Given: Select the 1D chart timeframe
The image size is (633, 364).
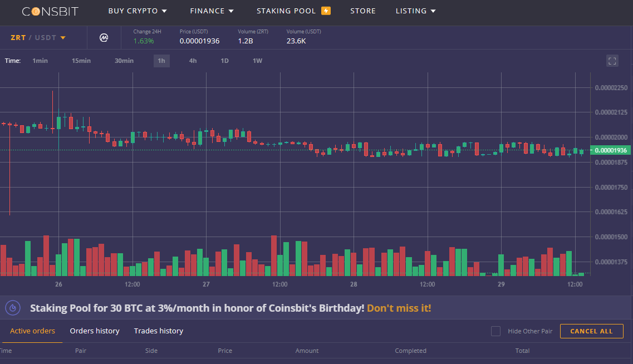Looking at the screenshot, I should click(224, 61).
